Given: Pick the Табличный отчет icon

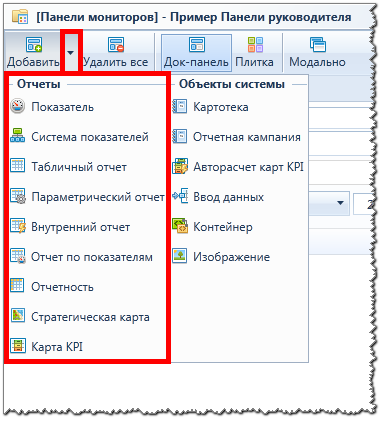Looking at the screenshot, I should coord(17,166).
